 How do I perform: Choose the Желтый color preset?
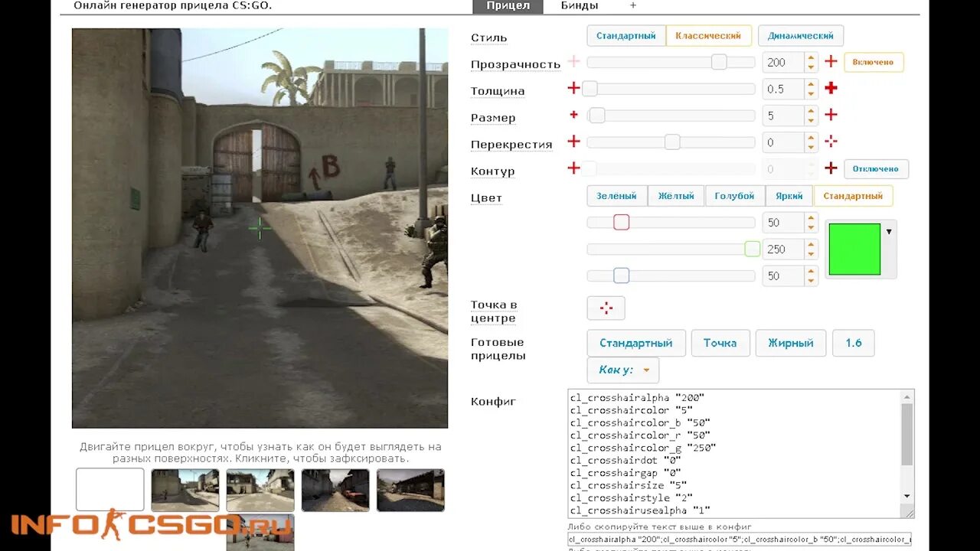676,196
